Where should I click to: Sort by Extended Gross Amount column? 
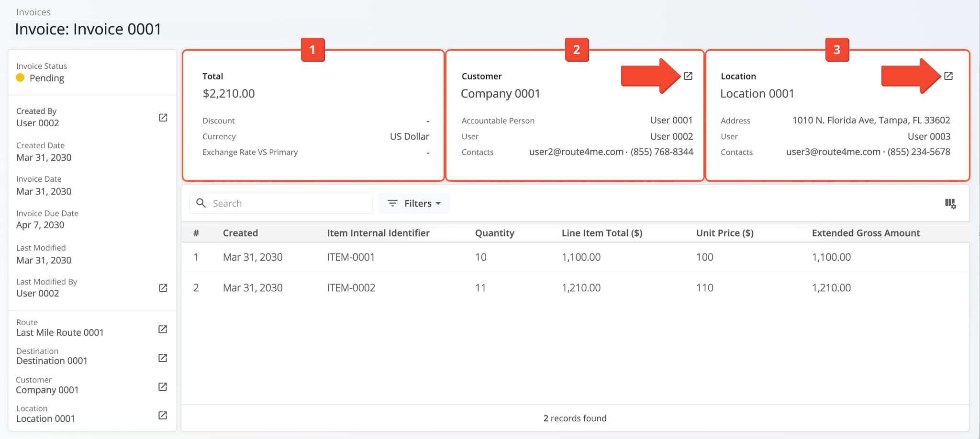866,233
